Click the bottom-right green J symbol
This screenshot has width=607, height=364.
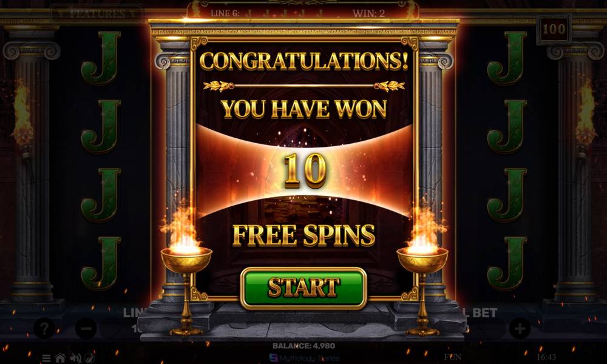click(x=507, y=263)
